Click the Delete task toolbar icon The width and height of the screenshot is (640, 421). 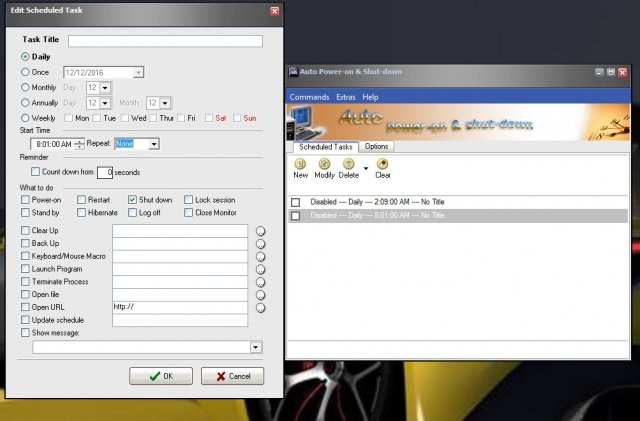348,164
